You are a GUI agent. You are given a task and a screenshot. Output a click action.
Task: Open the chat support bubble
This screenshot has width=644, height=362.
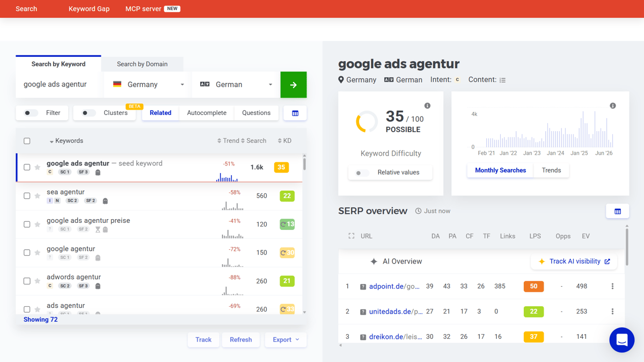tap(622, 340)
